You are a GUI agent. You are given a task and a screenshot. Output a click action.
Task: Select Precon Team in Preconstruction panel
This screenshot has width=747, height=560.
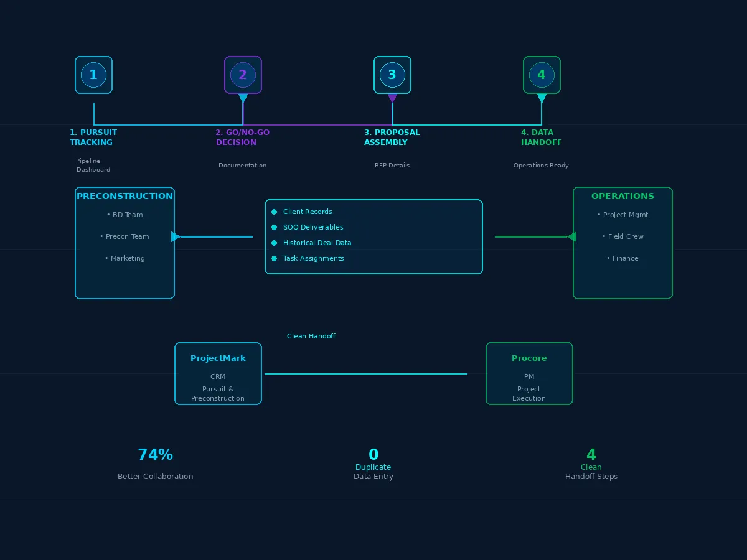(125, 236)
